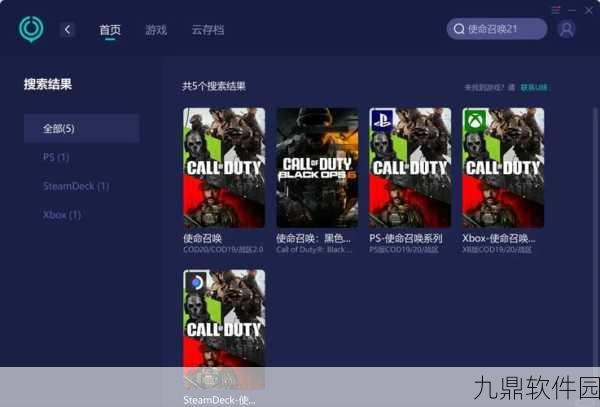
Task: Click the title PS-使命召唤系列
Action: click(x=406, y=238)
